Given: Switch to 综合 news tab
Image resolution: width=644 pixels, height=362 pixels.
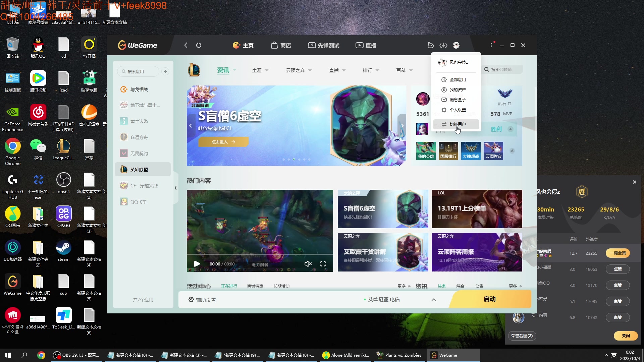Looking at the screenshot, I should coord(461,286).
